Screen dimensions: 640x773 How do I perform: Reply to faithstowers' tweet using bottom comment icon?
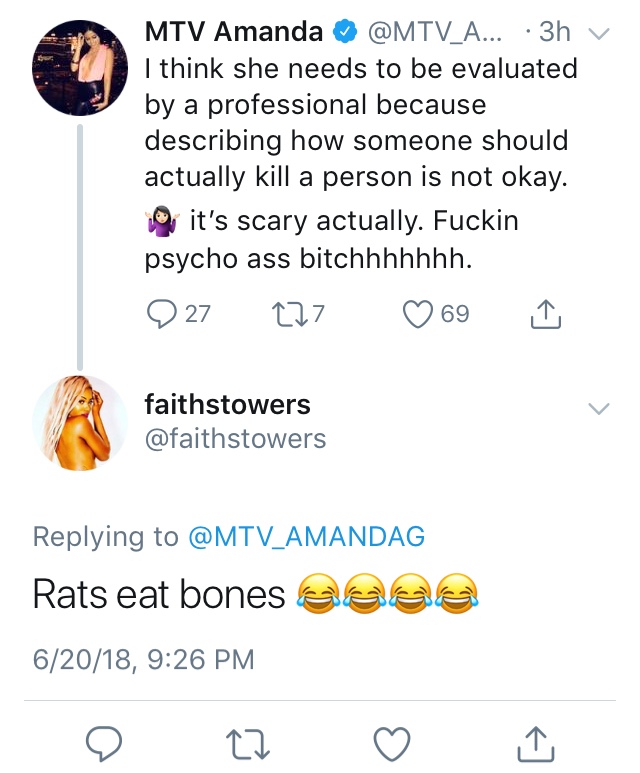[104, 743]
